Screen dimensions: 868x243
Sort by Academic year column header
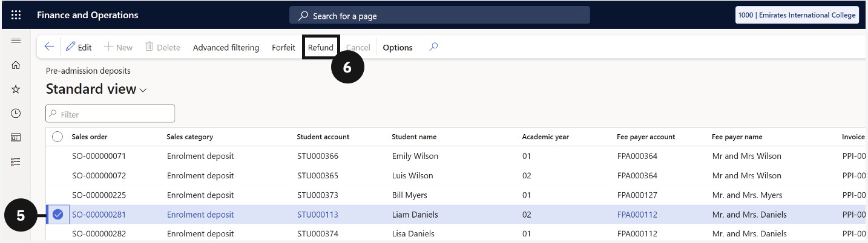point(545,137)
